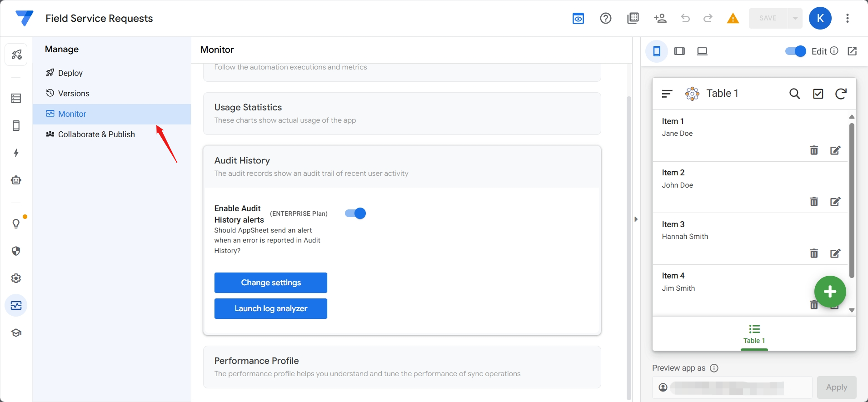Switch preview to desktop layout
This screenshot has height=402, width=868.
click(702, 51)
